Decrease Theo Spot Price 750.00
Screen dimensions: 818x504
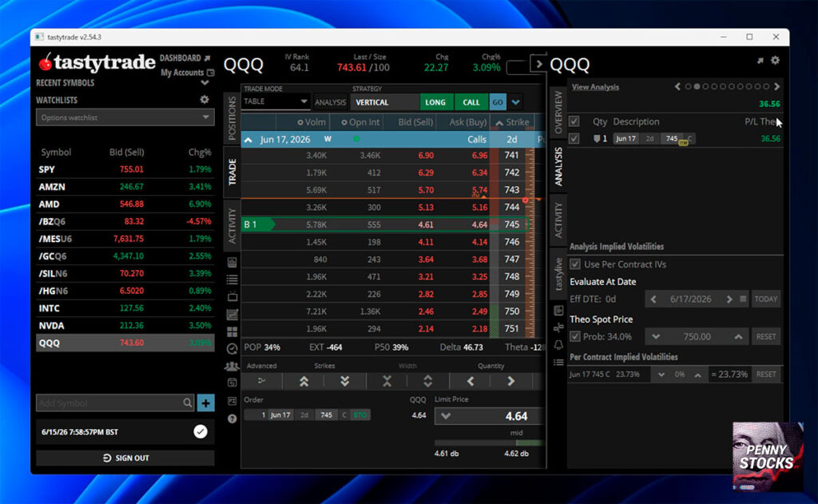point(656,336)
